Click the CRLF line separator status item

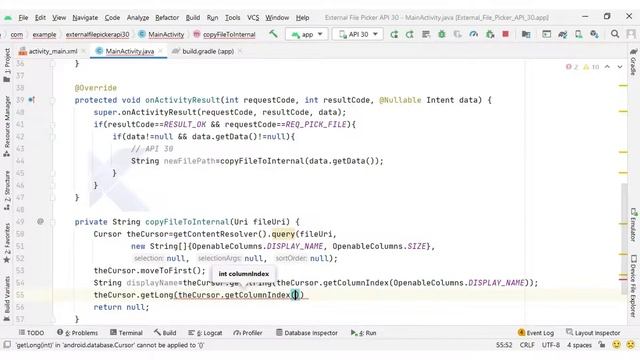coord(527,345)
